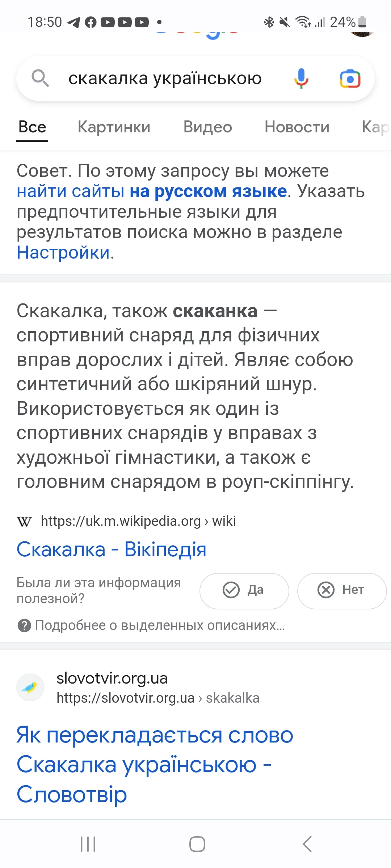Open the Новости tab
391x868 pixels.
pyautogui.click(x=297, y=127)
